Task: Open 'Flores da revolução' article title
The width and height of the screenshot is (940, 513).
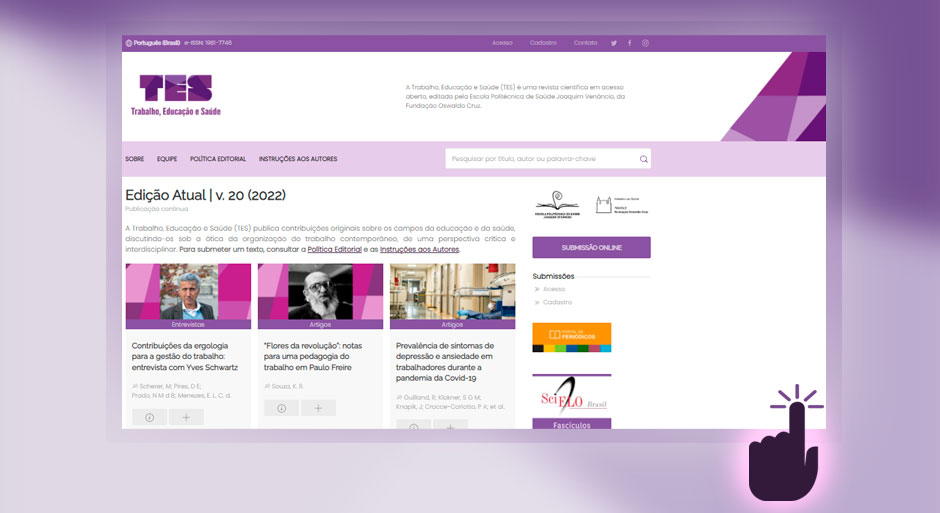Action: coord(313,357)
